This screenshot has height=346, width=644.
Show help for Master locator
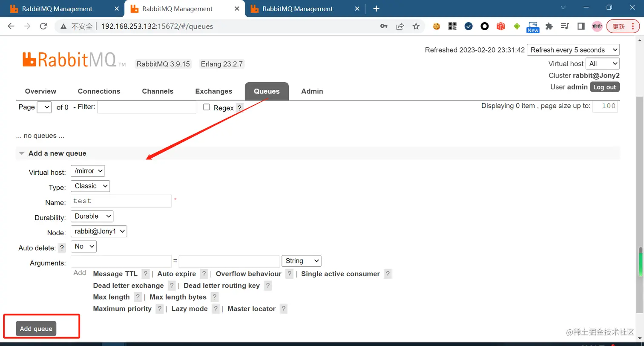point(284,309)
